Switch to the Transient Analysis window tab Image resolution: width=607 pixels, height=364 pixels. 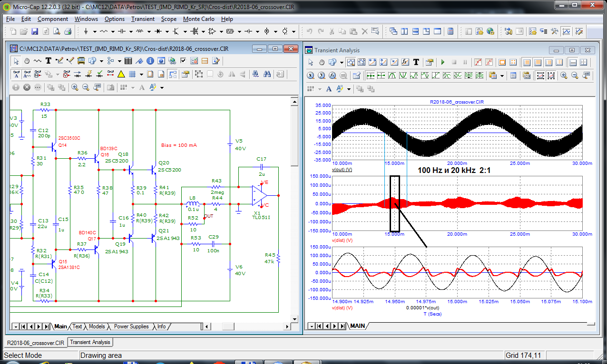[x=90, y=342]
